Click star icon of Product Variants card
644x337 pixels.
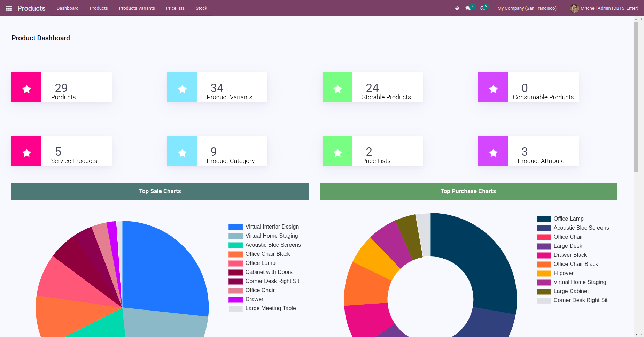click(182, 89)
